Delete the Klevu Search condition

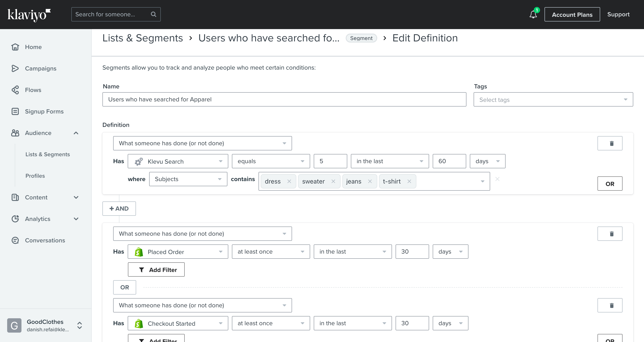[x=610, y=143]
